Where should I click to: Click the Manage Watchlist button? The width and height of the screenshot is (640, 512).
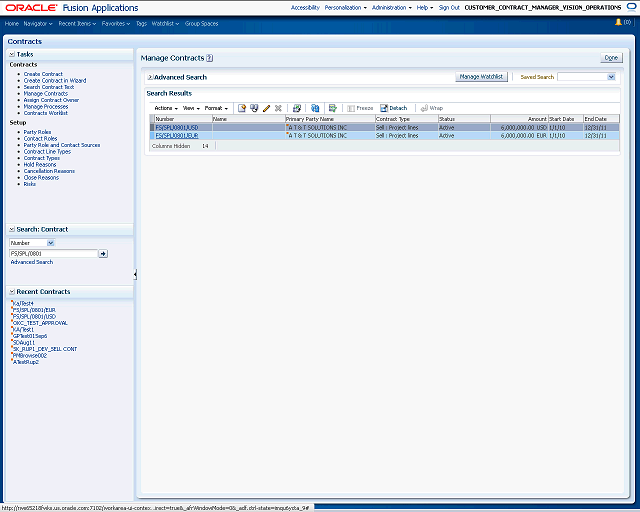click(481, 77)
